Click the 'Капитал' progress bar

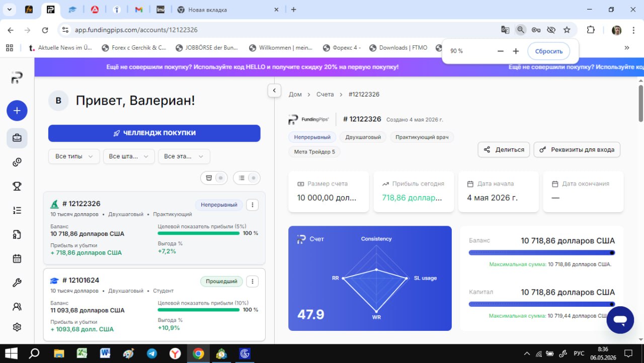[542, 304]
